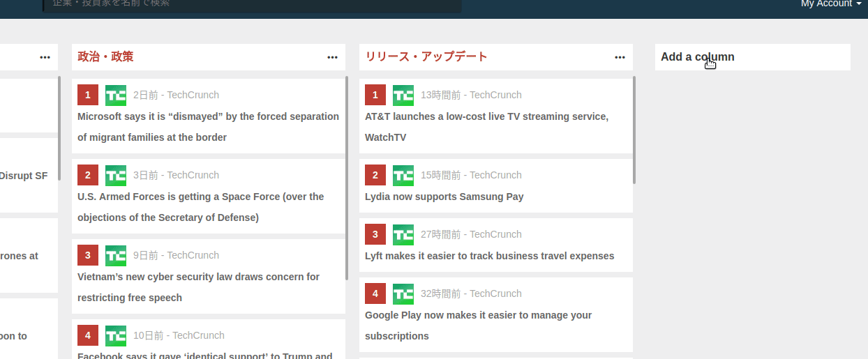Click TechCrunch logo on Vietnam cyber security article

pos(116,255)
